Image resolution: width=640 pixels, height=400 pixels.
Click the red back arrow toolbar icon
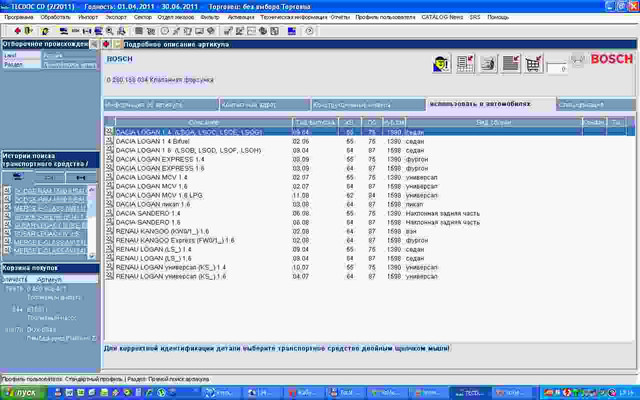coord(18,31)
